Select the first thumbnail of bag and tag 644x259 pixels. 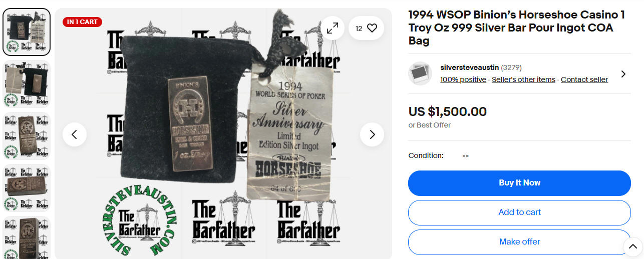(x=27, y=31)
